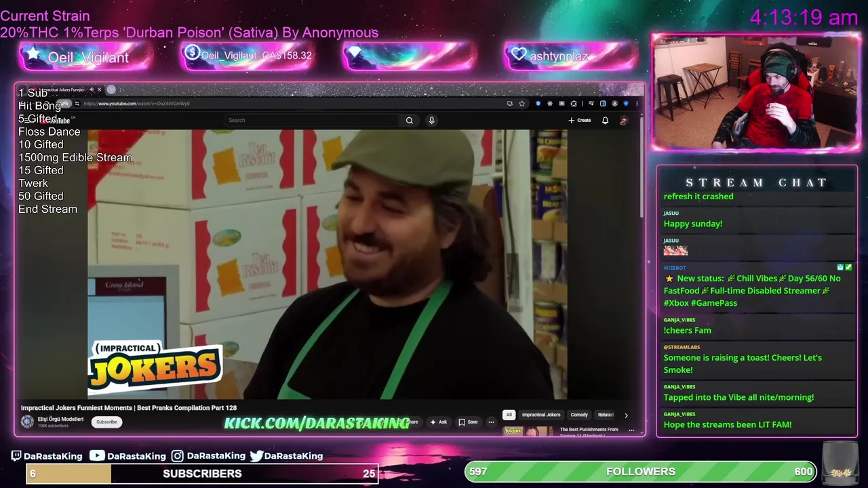Viewport: 868px width, 488px height.
Task: Save the video to a playlist
Action: click(468, 422)
